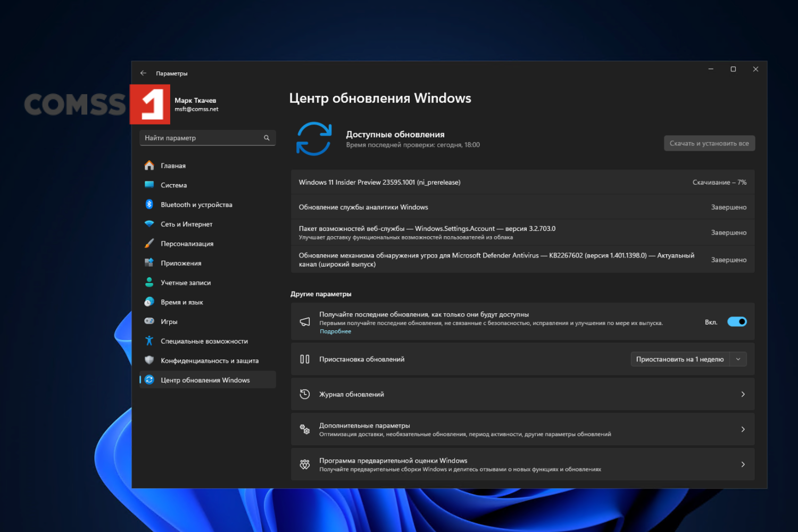798x532 pixels.
Task: Disable getting latest updates immediately toggle
Action: (737, 321)
